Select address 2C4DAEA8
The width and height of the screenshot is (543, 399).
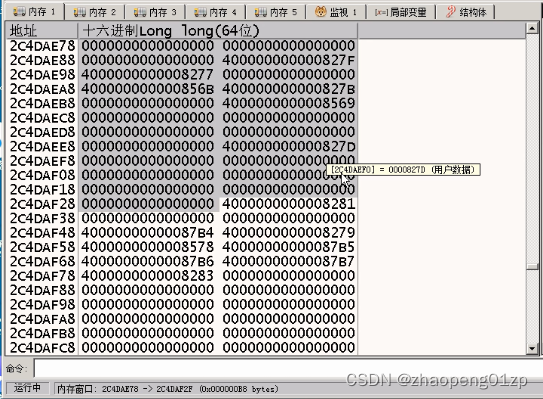pyautogui.click(x=42, y=89)
